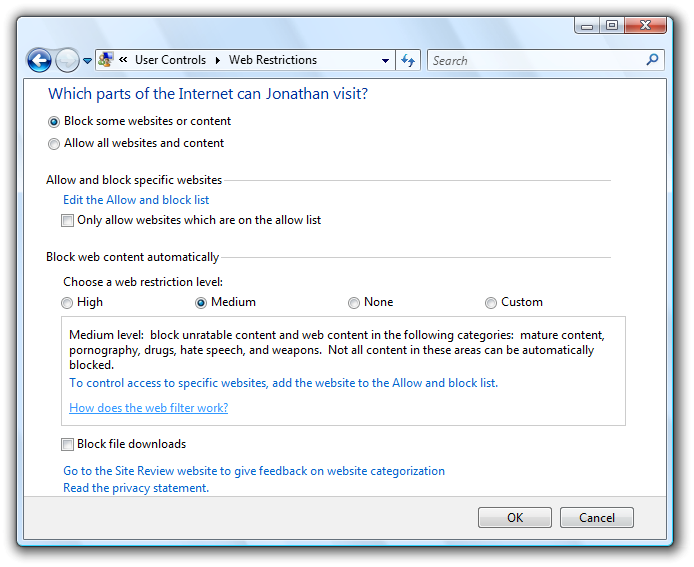Click the magnifying glass search icon

(x=652, y=60)
